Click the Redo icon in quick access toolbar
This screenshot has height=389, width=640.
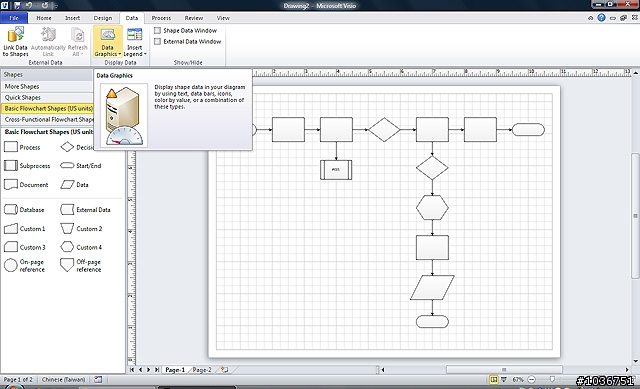tap(44, 5)
